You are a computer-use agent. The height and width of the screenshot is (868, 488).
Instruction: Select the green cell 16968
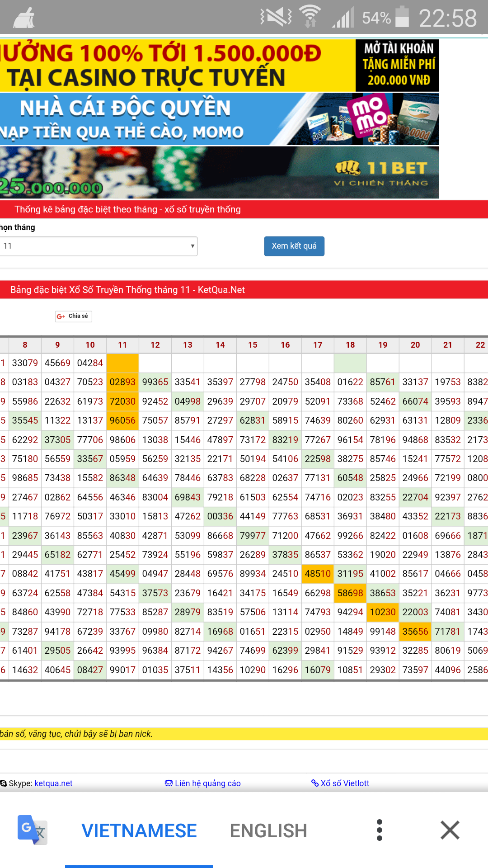[220, 632]
